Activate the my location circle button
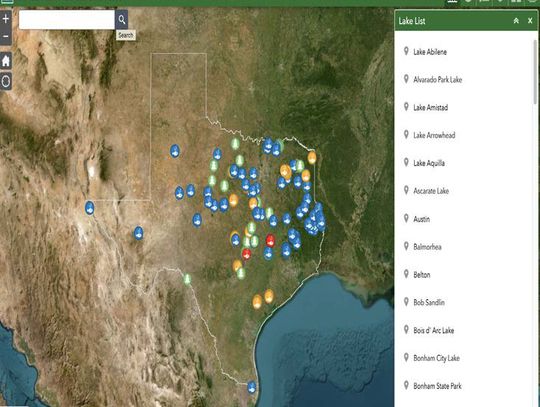Viewport: 540px width, 407px height. pyautogui.click(x=6, y=81)
